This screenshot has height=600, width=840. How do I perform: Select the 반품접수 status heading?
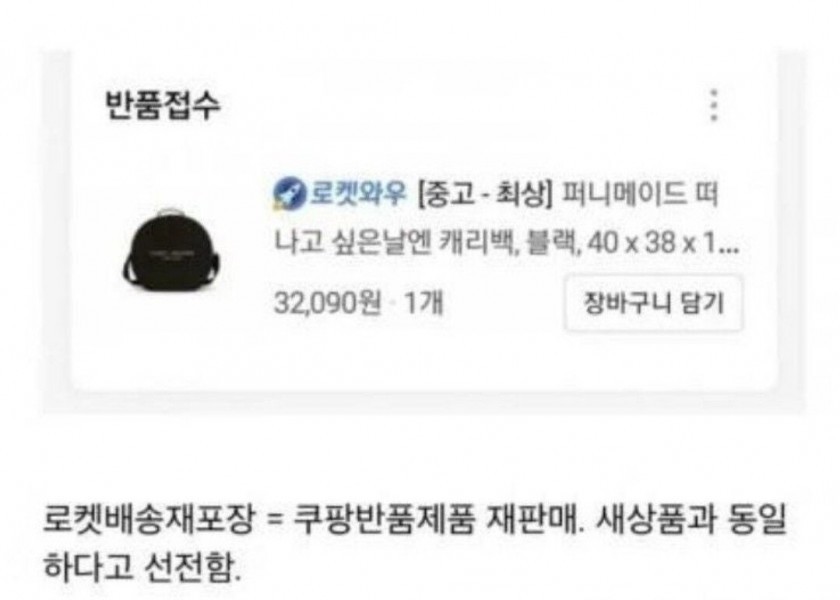pos(163,106)
